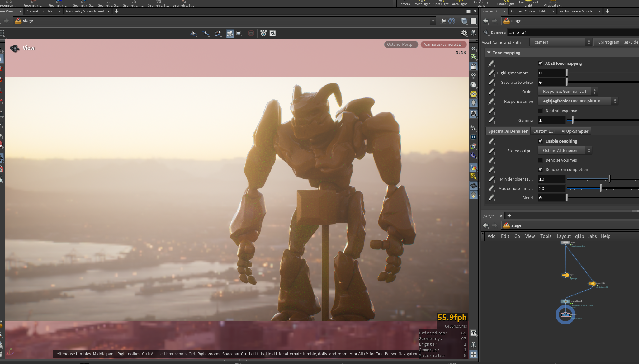The width and height of the screenshot is (639, 364).
Task: Switch to the Custom LUT tab
Action: (x=544, y=131)
